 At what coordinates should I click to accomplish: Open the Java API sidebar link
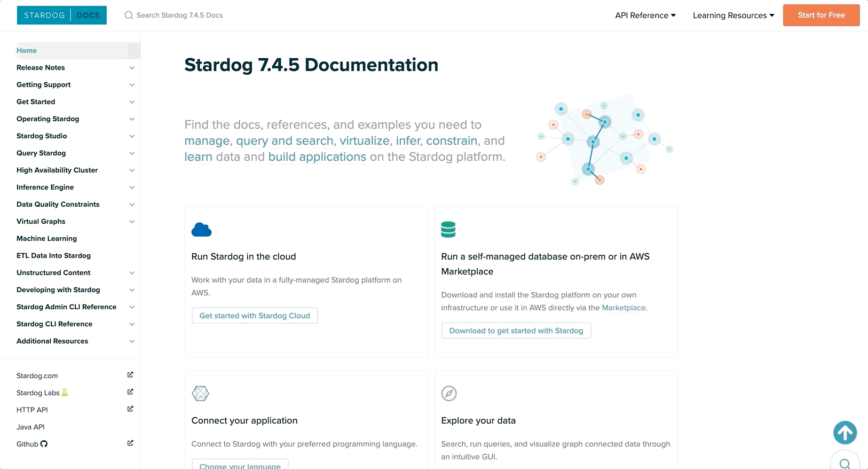click(30, 427)
